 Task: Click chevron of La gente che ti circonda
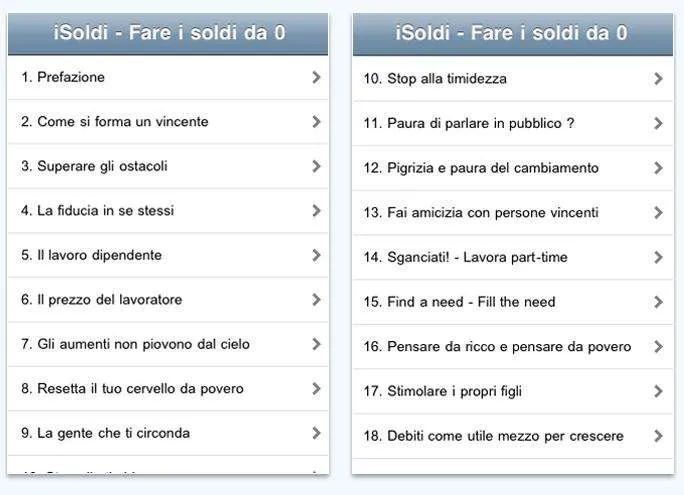click(x=317, y=433)
